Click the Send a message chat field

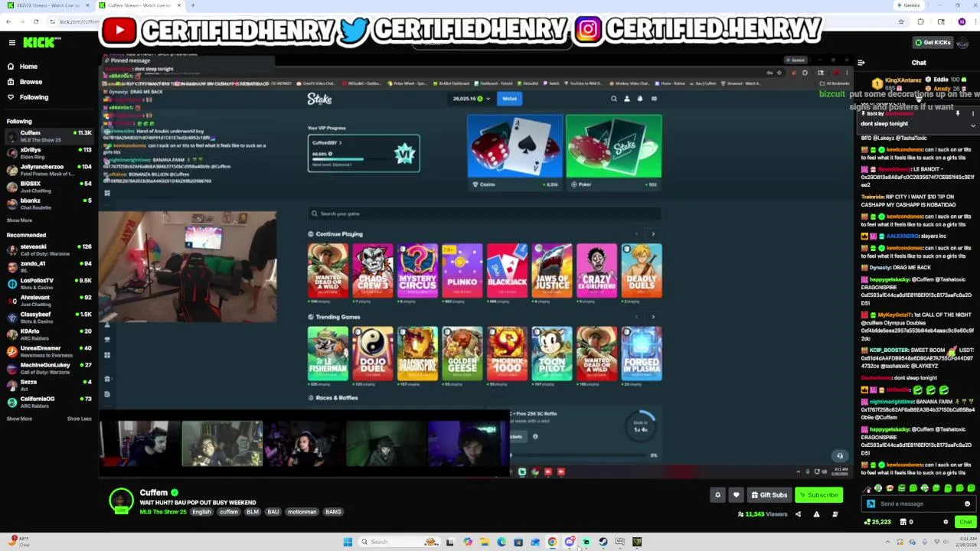point(919,504)
